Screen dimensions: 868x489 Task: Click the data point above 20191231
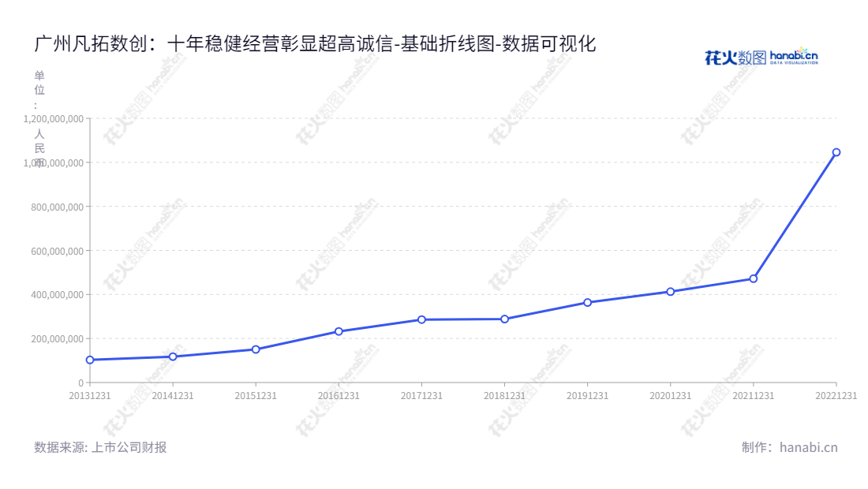586,302
